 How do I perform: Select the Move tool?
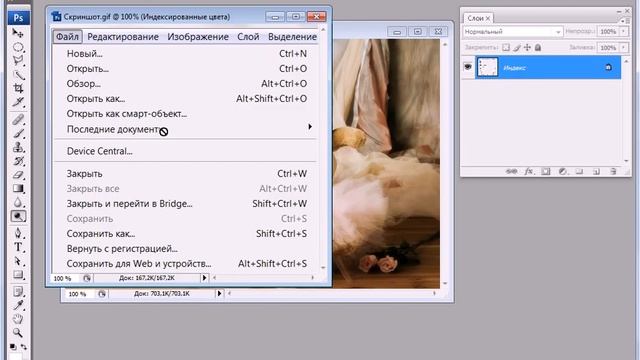pyautogui.click(x=18, y=33)
